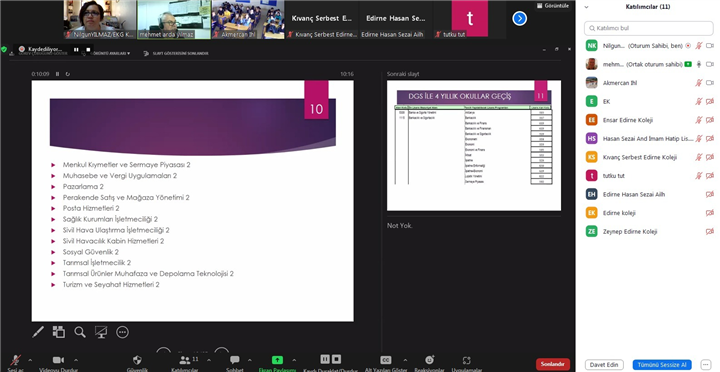Open the Sohbet chat icon
720x372 pixels.
(x=235, y=360)
